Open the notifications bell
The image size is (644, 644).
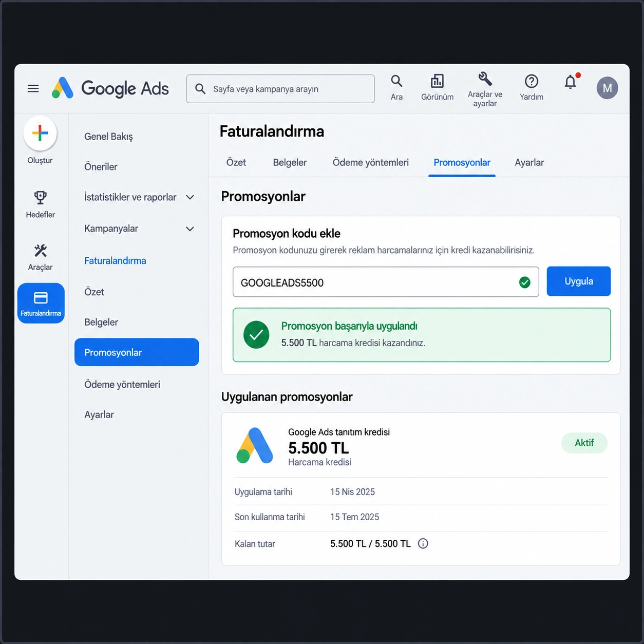coord(571,81)
